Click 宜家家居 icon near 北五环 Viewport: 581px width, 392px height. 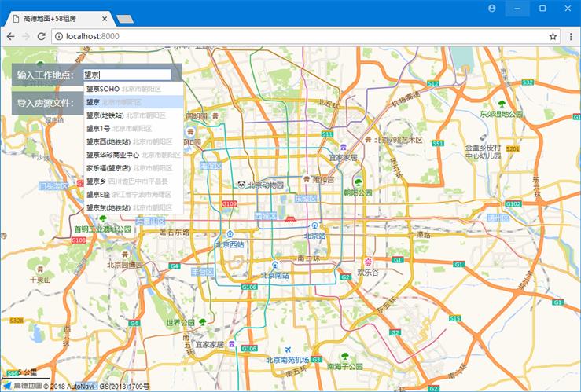click(343, 148)
